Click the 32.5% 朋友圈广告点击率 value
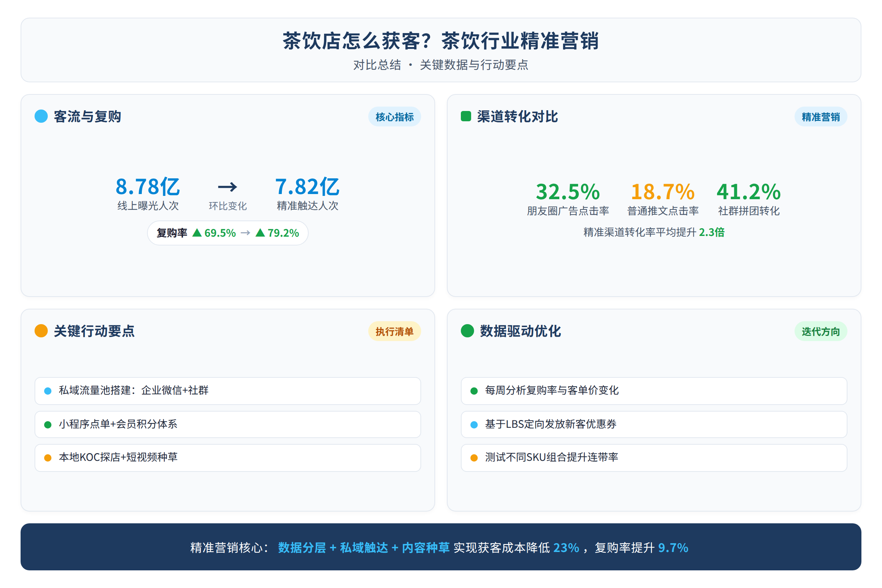This screenshot has width=882, height=588. tap(568, 192)
